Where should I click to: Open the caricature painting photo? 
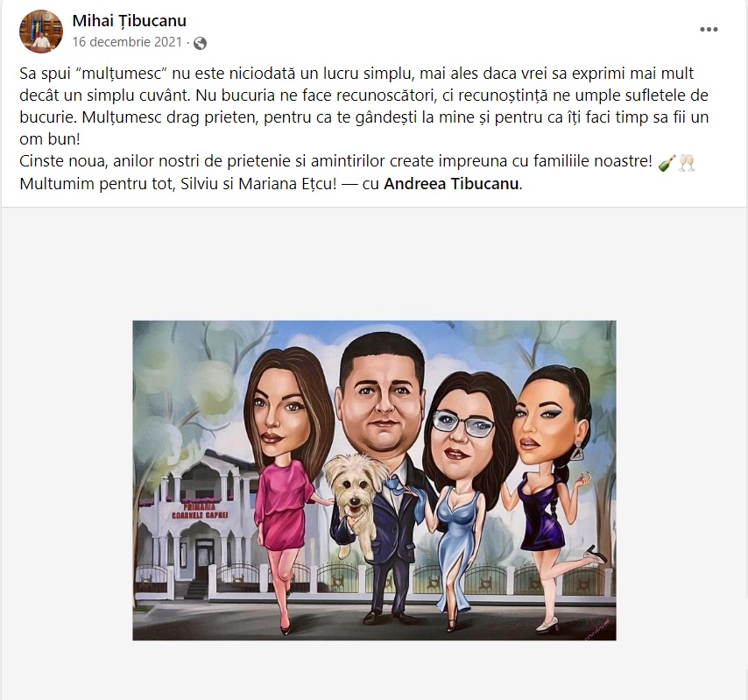coord(375,480)
